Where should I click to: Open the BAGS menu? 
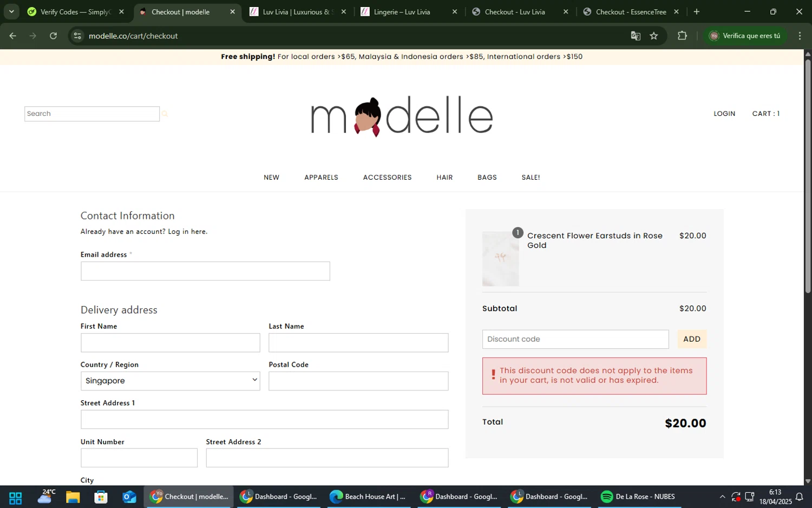point(487,178)
